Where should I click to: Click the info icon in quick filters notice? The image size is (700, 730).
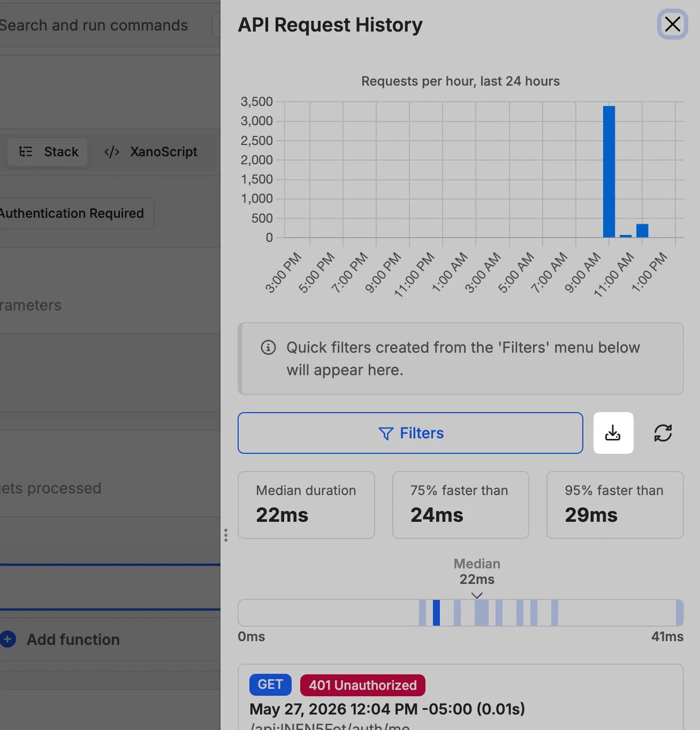[268, 347]
